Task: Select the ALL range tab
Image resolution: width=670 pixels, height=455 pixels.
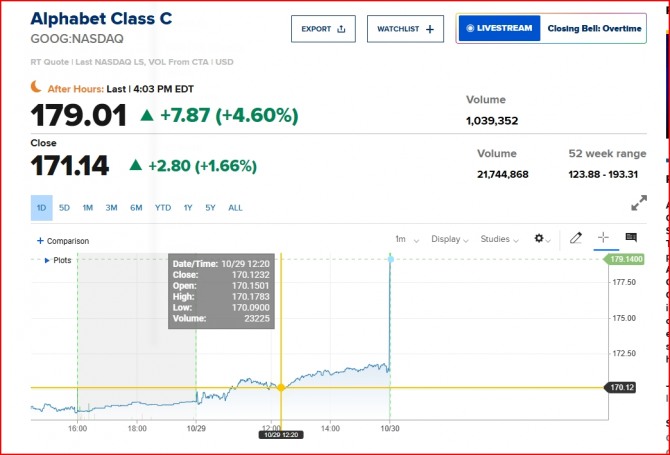Action: point(235,208)
